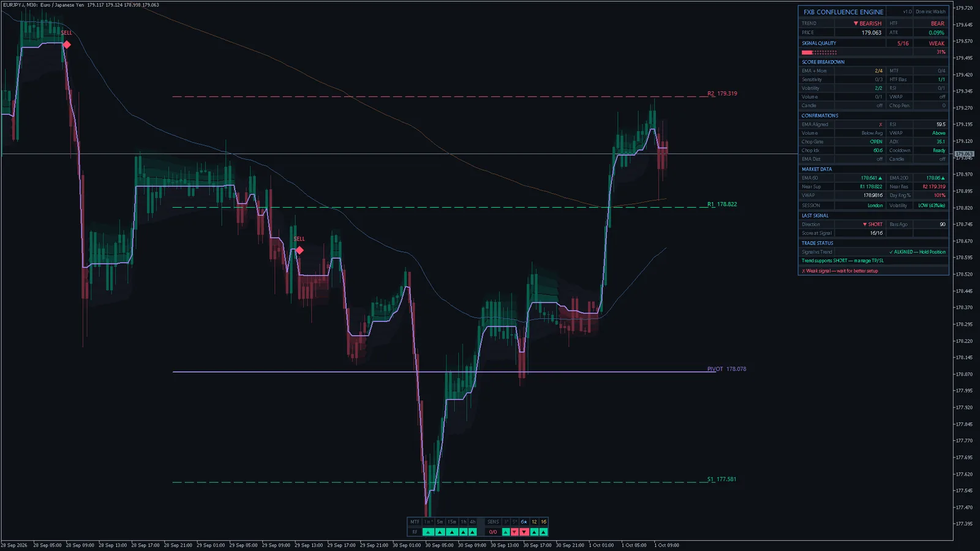980x551 pixels.
Task: Click the green up-arrow under 1m in RF row
Action: 428,532
